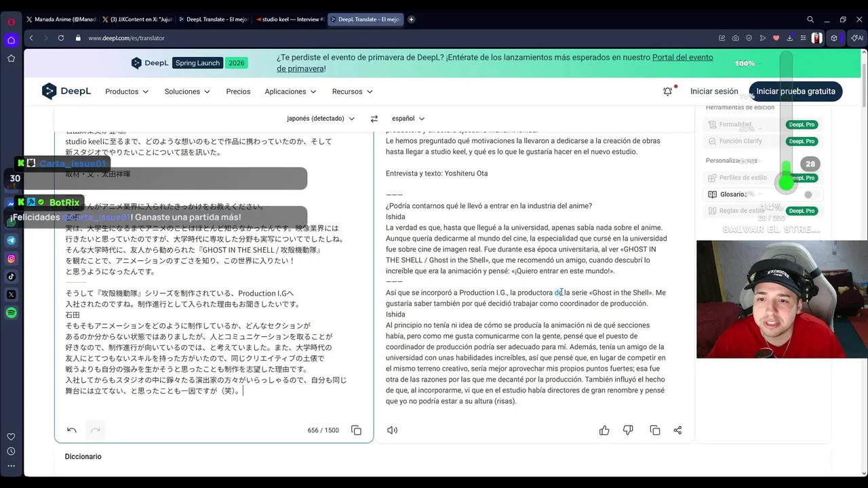Listen to the Spanish translation audio
Image resolution: width=868 pixels, height=488 pixels.
point(392,430)
